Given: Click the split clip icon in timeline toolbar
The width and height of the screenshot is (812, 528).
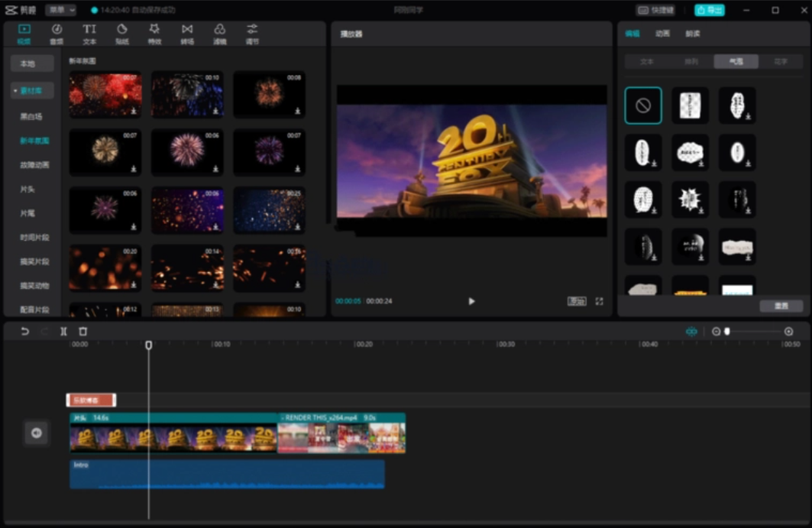Looking at the screenshot, I should click(x=63, y=332).
